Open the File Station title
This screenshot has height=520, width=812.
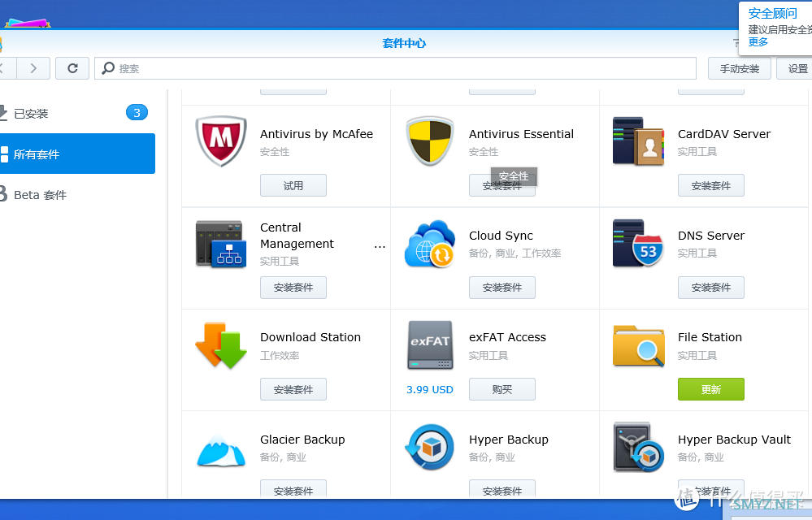tap(710, 337)
